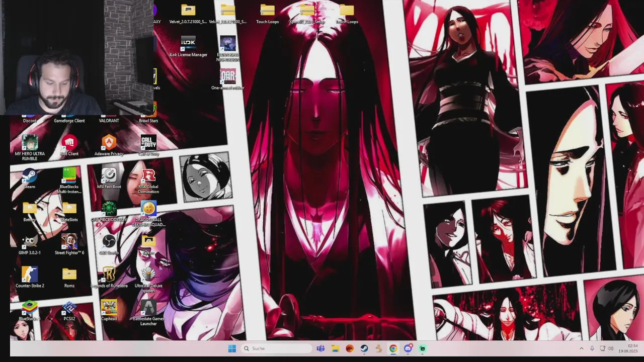Screen dimensions: 644x362
Task: Open File Explorer from the taskbar
Action: coord(335,348)
